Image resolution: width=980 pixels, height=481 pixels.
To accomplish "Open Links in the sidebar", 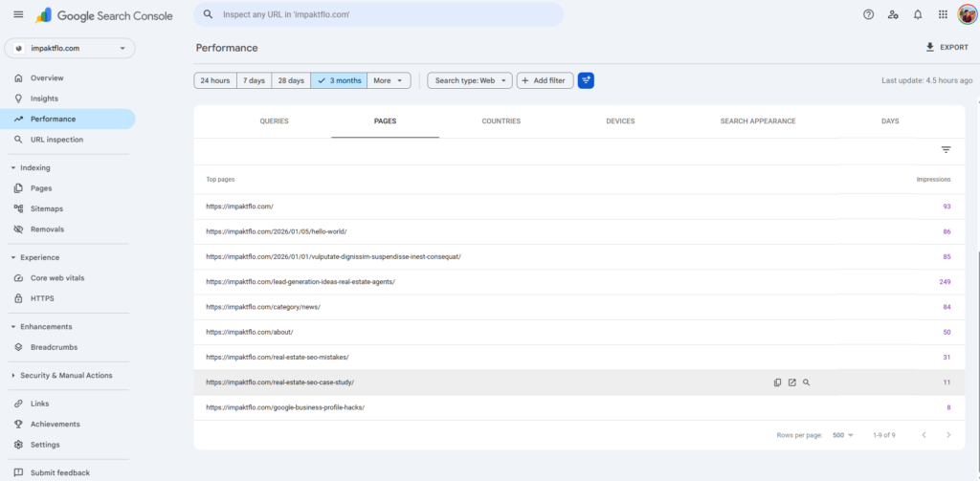I will click(68, 404).
